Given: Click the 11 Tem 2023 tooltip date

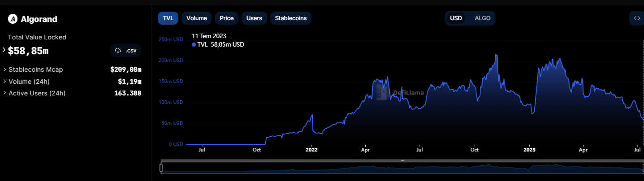Looking at the screenshot, I should pyautogui.click(x=209, y=36).
